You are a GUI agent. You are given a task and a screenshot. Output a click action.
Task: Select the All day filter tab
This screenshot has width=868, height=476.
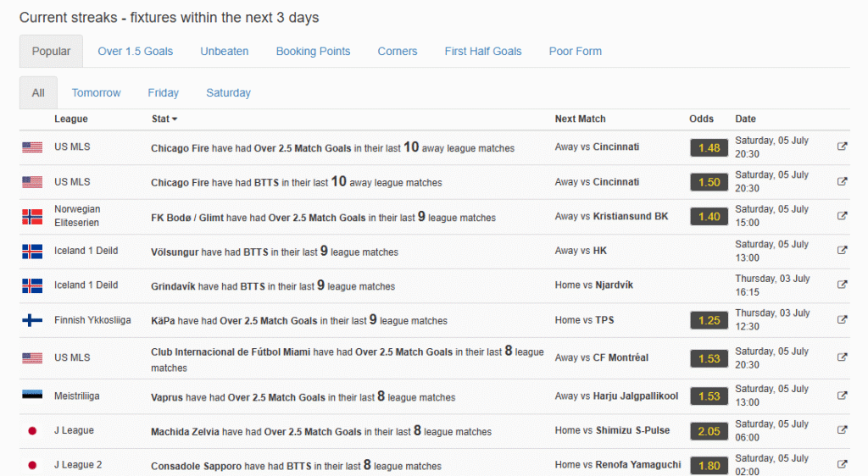(38, 93)
